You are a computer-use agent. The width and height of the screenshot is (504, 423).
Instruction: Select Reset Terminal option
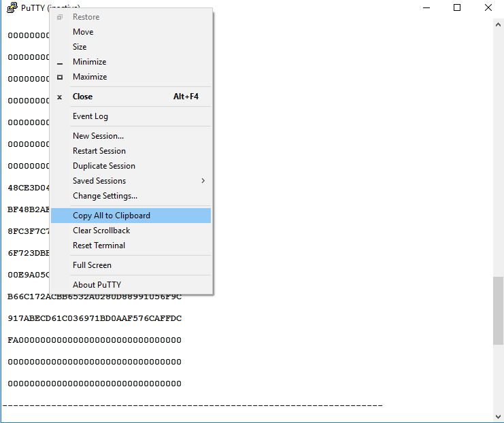pyautogui.click(x=99, y=246)
